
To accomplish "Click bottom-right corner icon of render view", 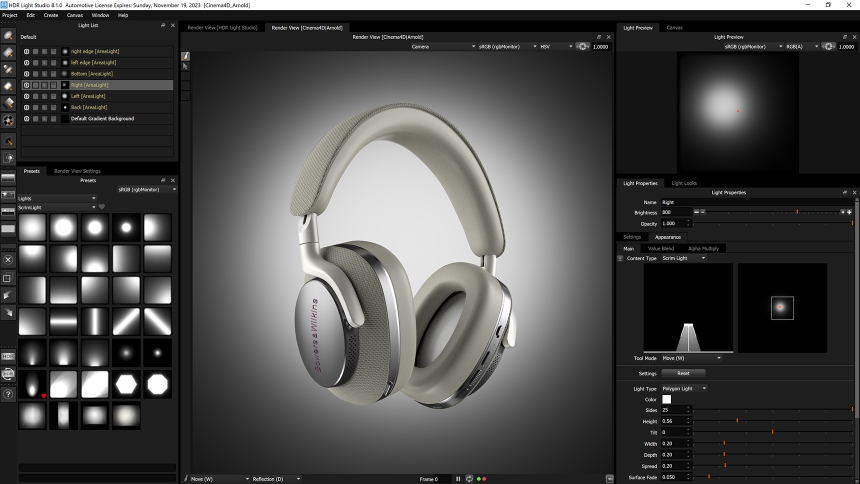I will [609, 479].
